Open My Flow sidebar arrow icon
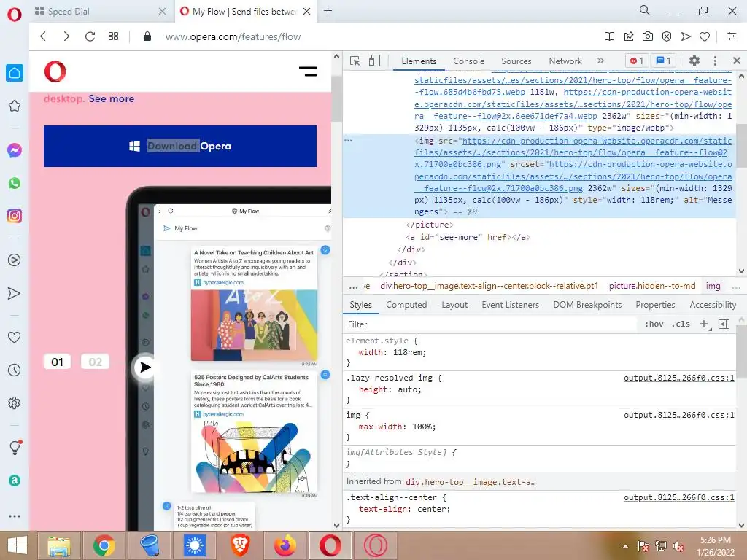This screenshot has height=560, width=747. point(15,293)
